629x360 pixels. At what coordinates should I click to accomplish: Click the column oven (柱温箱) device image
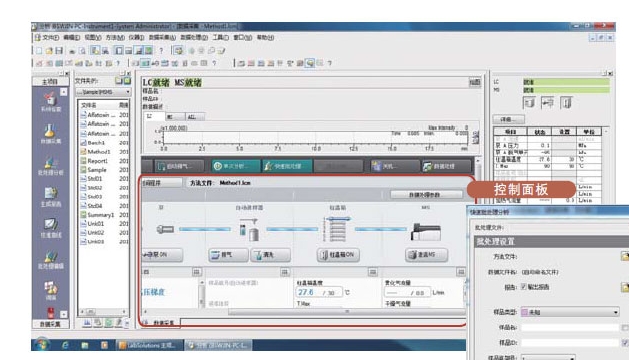tap(337, 229)
